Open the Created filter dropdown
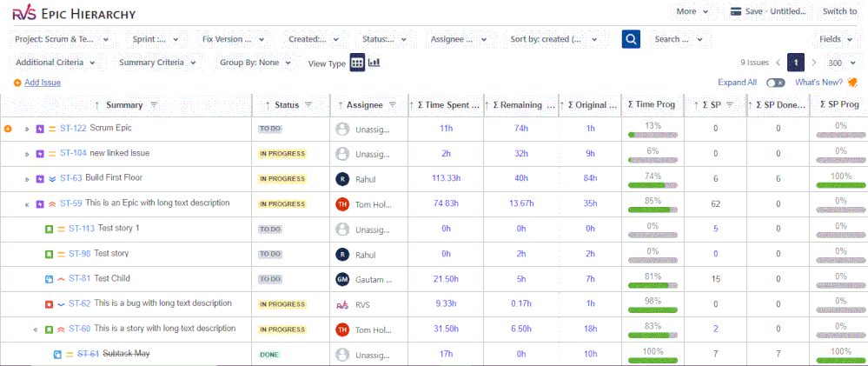868x366 pixels. click(x=314, y=39)
